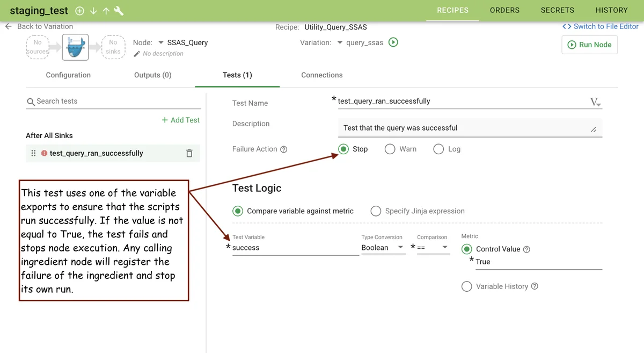Image resolution: width=644 pixels, height=353 pixels.
Task: Open the ORDERS menu item
Action: (x=504, y=10)
